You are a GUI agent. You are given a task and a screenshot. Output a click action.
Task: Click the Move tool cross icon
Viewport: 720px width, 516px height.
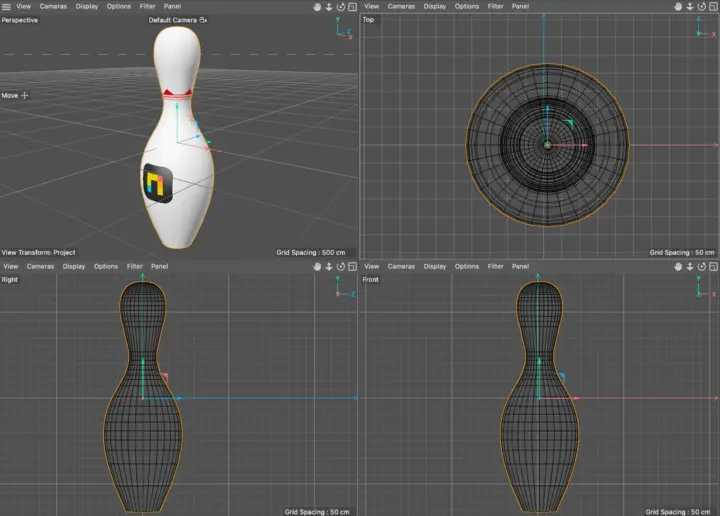[25, 95]
